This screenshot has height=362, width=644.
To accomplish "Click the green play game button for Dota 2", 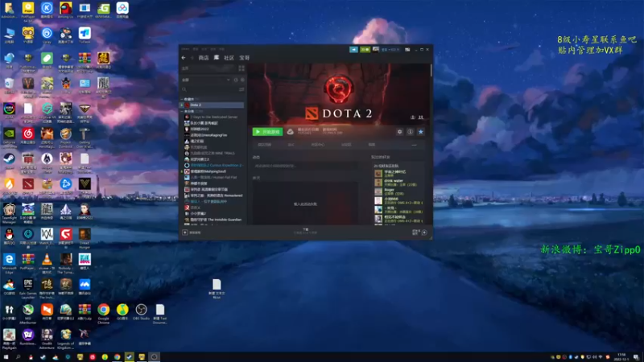I will click(267, 132).
